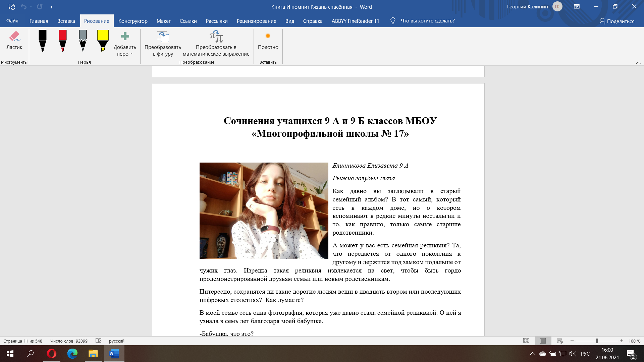The width and height of the screenshot is (644, 362).
Task: Open the Windows Start menu
Action: 10,354
